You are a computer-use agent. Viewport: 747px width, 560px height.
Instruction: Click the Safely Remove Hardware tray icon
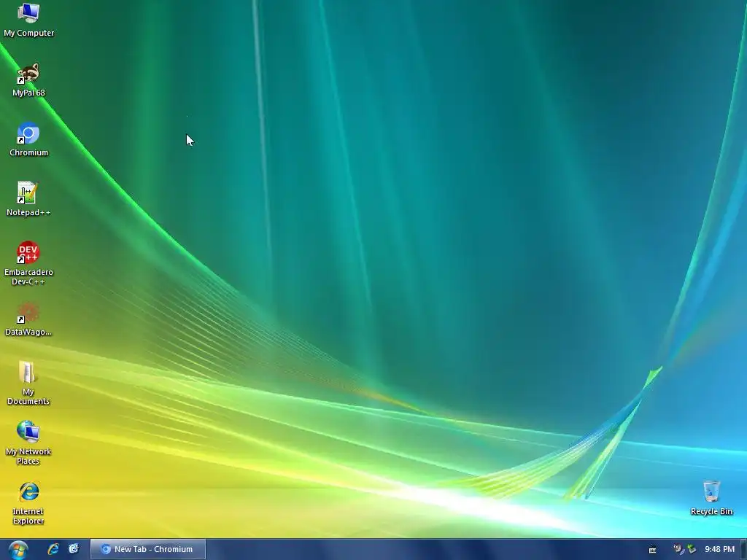tap(692, 549)
